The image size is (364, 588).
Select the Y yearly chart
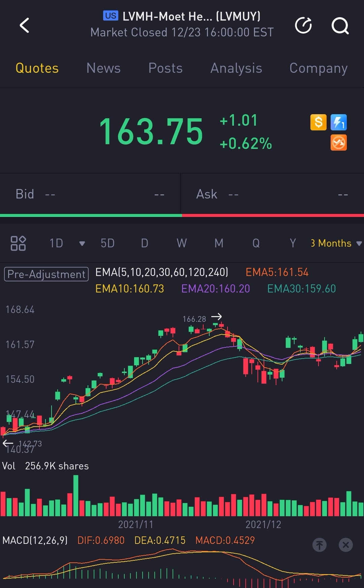pyautogui.click(x=293, y=243)
